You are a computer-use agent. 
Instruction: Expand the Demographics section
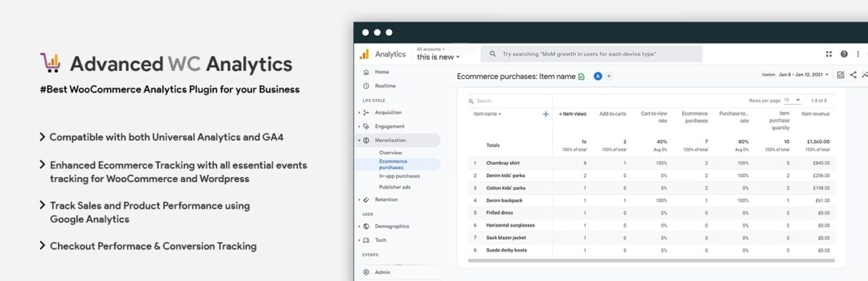pos(359,226)
